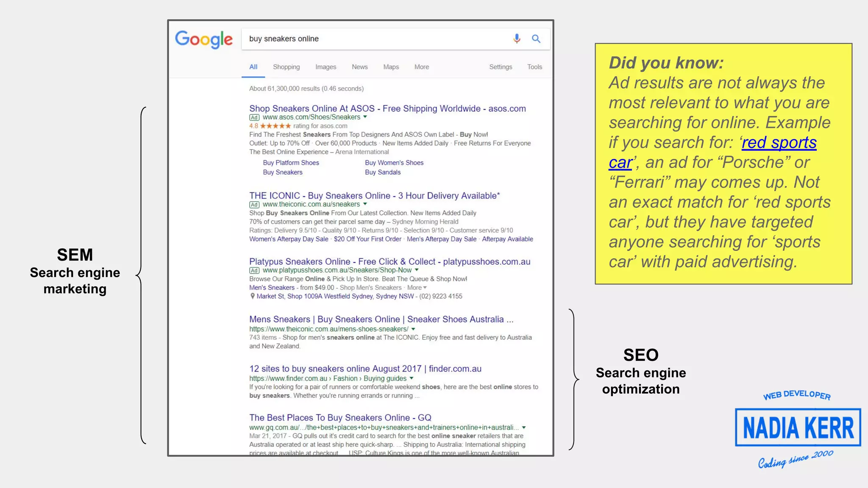Select the All search tab
This screenshot has width=868, height=488.
click(253, 67)
